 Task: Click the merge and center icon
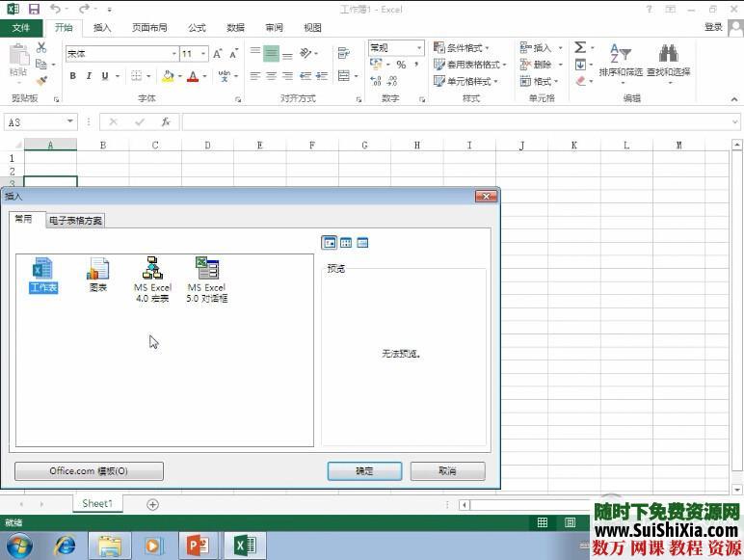pyautogui.click(x=344, y=76)
